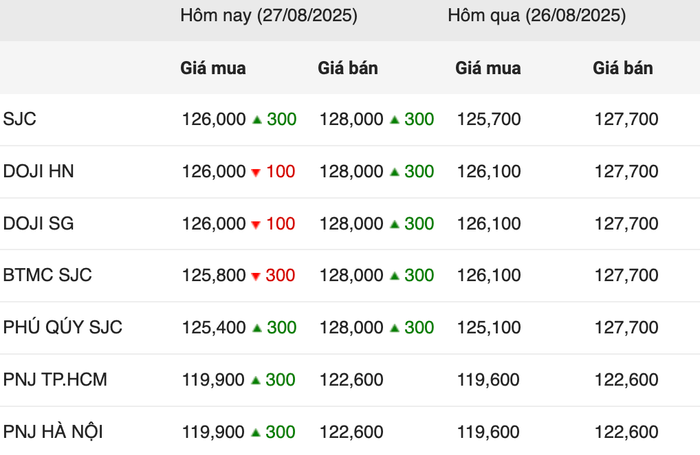The image size is (700, 455).
Task: Select the DOJI HN row label
Action: point(38,171)
